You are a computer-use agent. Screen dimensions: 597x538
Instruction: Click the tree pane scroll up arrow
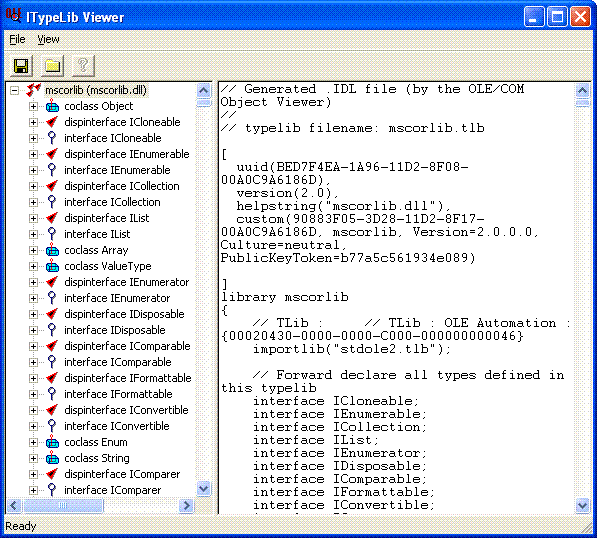(204, 91)
